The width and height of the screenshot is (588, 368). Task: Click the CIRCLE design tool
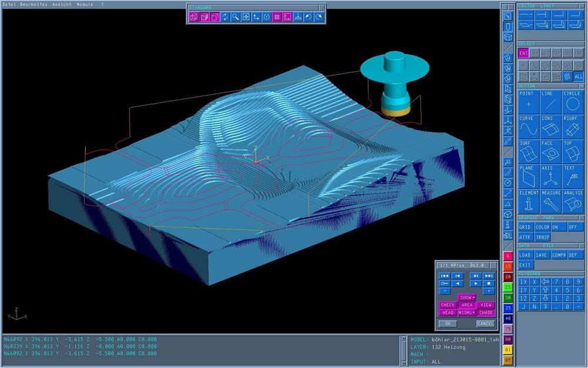click(x=572, y=102)
